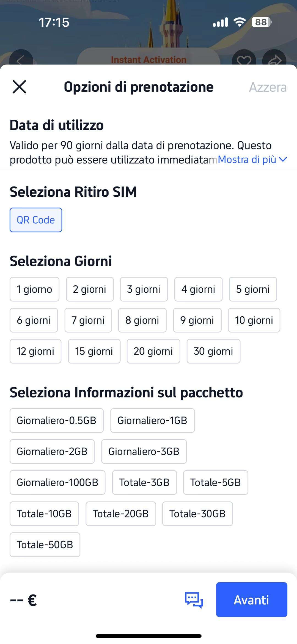Choose the 7 giorni option
This screenshot has height=644, width=297.
(x=88, y=320)
